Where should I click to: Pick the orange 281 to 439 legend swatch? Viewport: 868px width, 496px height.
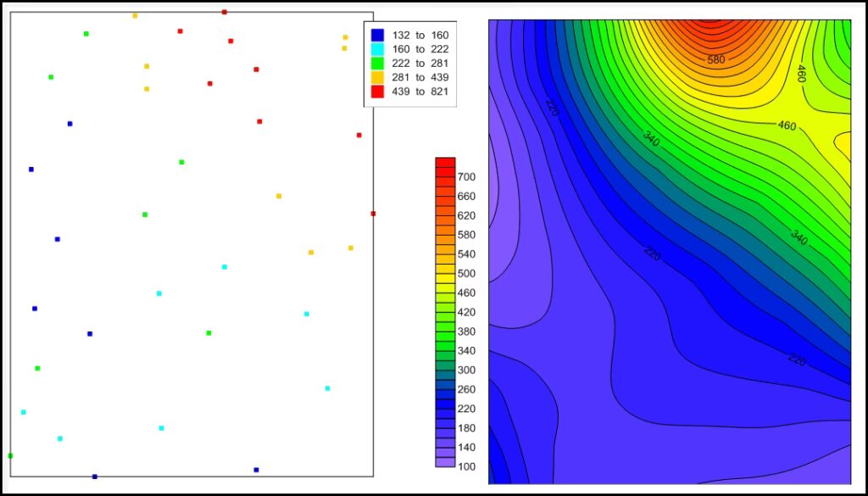(x=378, y=77)
